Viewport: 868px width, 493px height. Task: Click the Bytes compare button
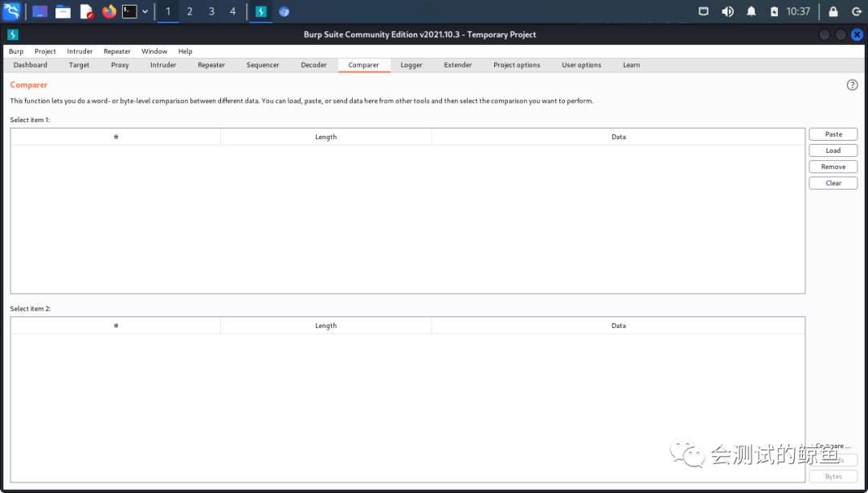[x=833, y=476]
